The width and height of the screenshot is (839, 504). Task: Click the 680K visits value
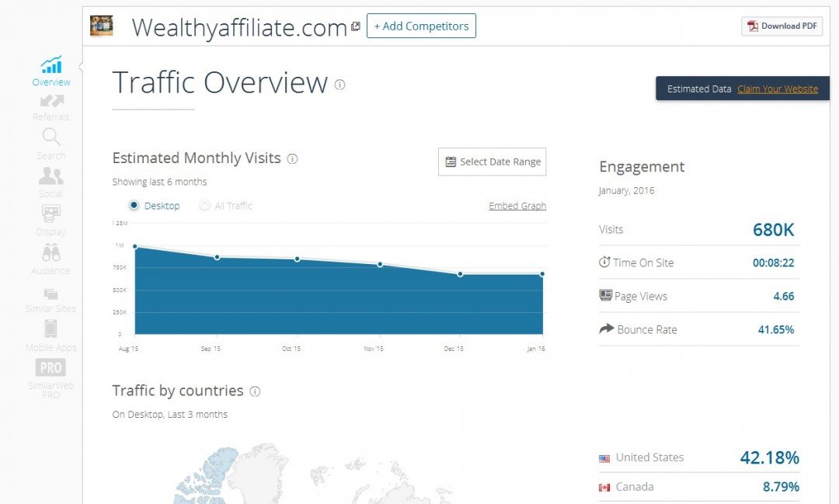(x=773, y=230)
